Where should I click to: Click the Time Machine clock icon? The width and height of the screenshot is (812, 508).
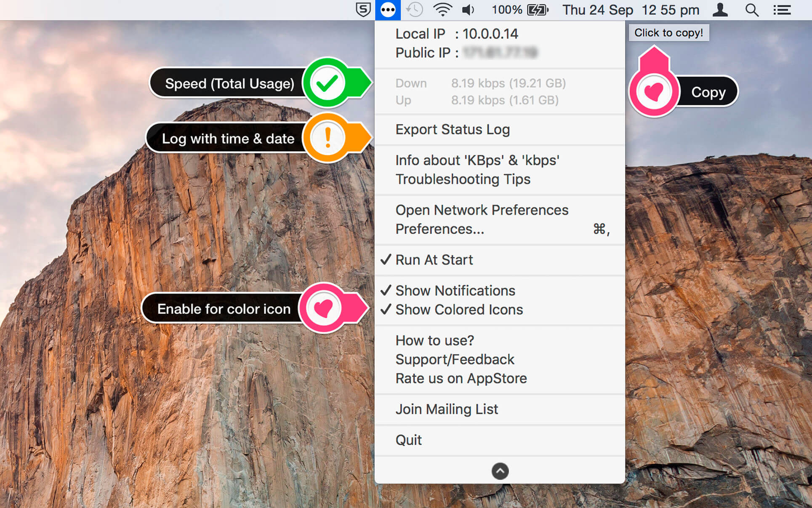(x=415, y=10)
